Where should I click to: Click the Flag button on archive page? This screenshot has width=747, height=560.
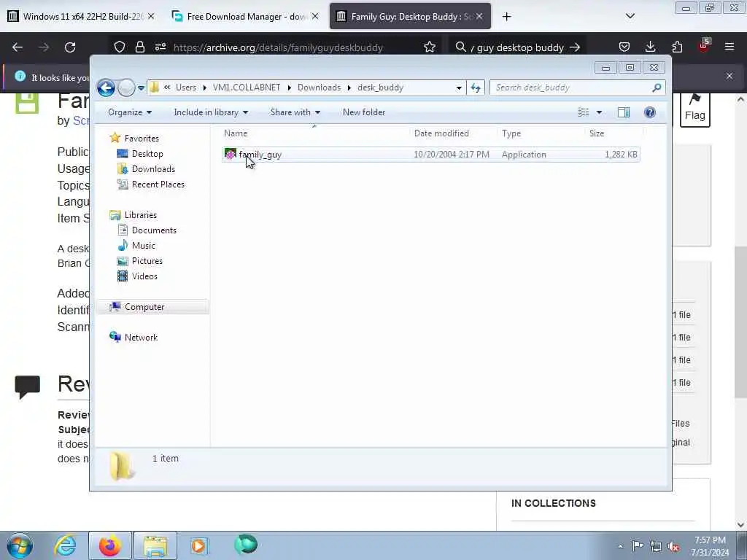695,109
